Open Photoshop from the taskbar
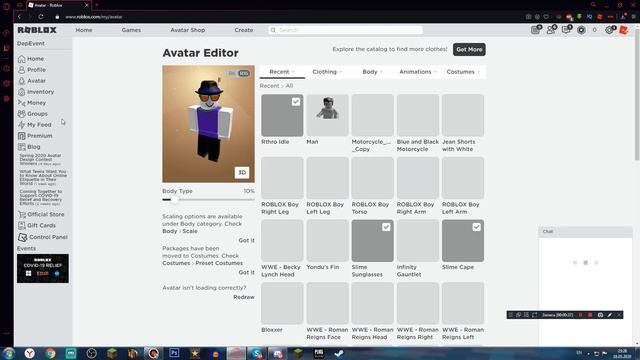The height and width of the screenshot is (360, 640). 174,353
